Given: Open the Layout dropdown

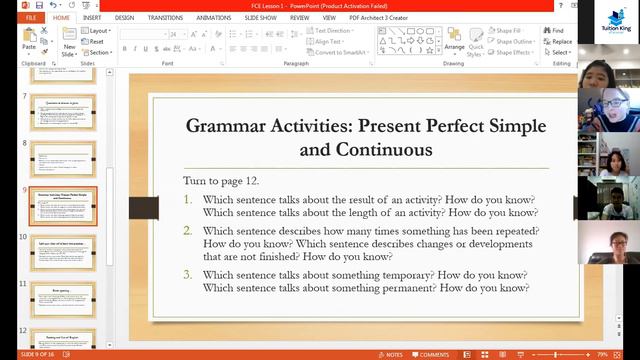Looking at the screenshot, I should [96, 31].
